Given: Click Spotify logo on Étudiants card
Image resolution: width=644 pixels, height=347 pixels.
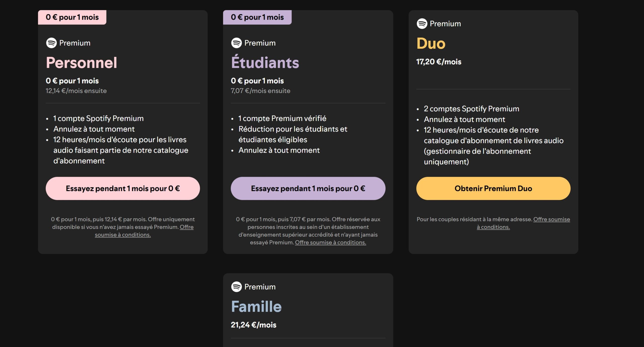Looking at the screenshot, I should click(x=236, y=43).
